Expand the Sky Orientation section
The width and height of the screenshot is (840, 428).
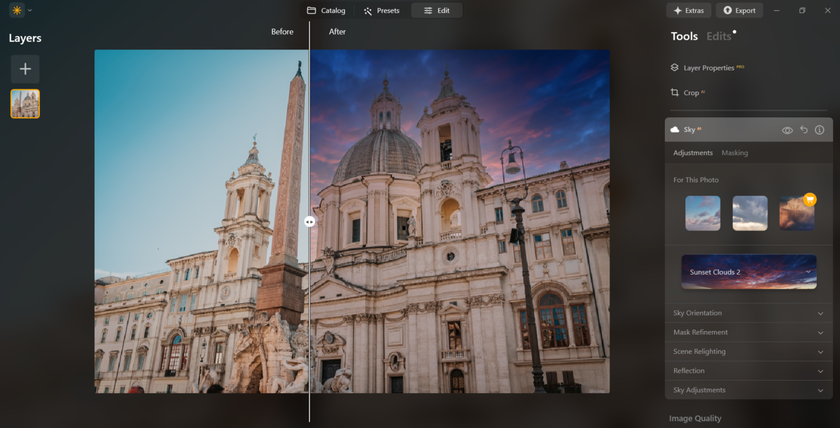click(x=748, y=313)
